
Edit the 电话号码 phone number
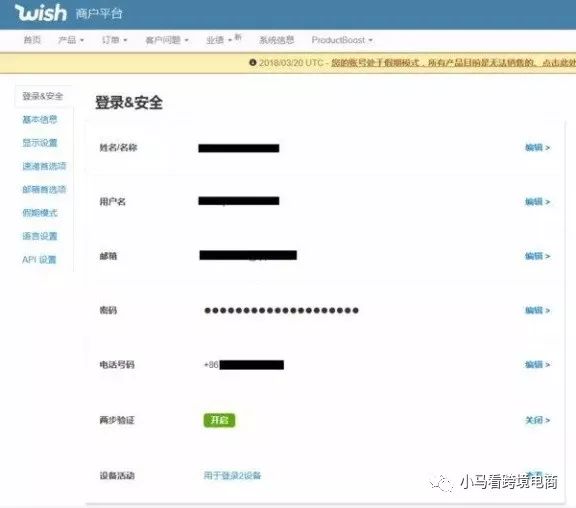pyautogui.click(x=537, y=364)
